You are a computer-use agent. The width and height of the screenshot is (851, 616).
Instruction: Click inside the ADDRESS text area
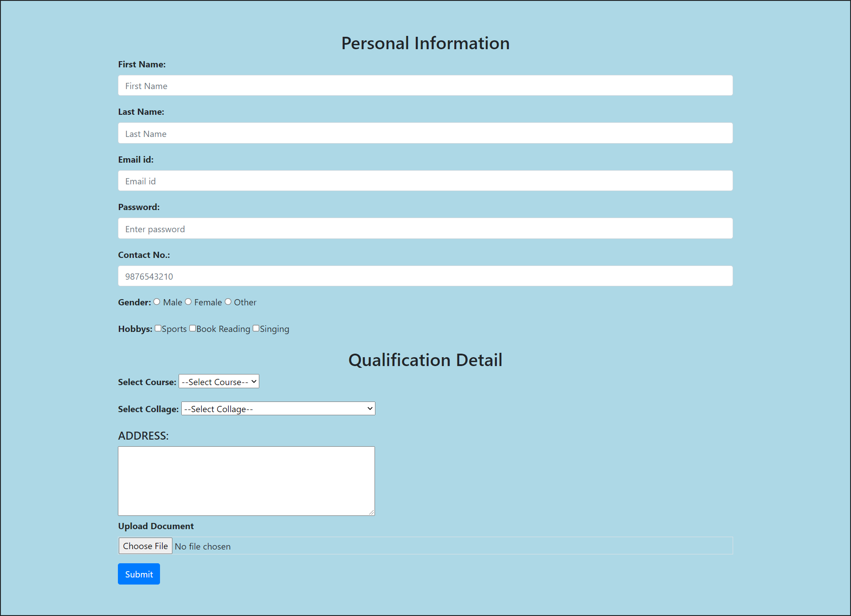pos(246,481)
